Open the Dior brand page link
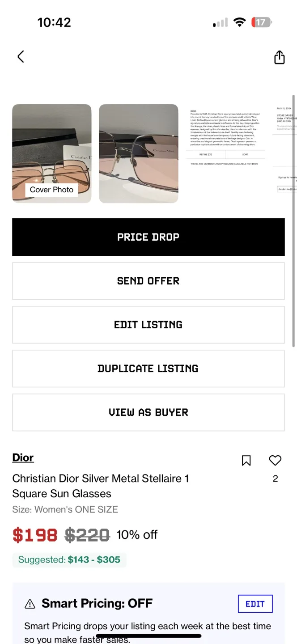Screen dimensions: 297x644 [x=23, y=458]
